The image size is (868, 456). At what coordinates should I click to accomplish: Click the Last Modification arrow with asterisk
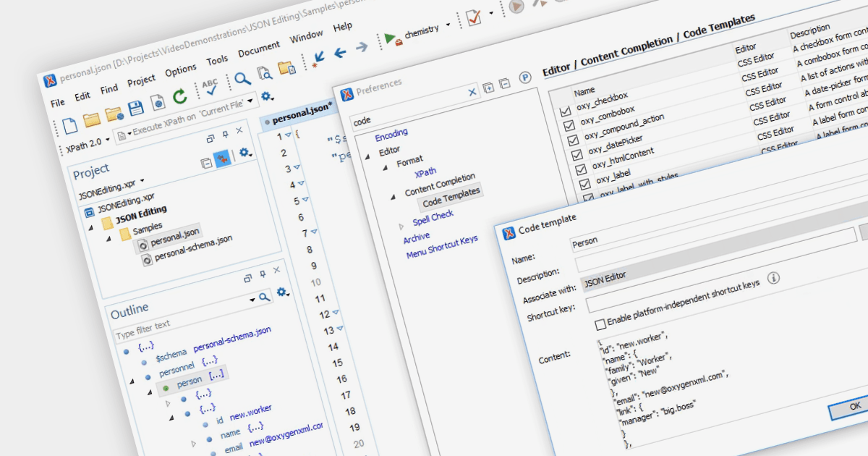(318, 59)
